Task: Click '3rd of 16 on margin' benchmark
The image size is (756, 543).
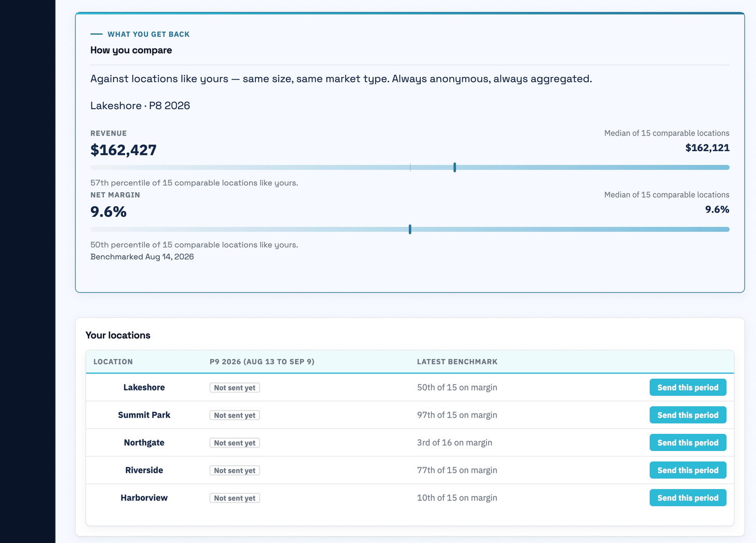Action: 454,442
